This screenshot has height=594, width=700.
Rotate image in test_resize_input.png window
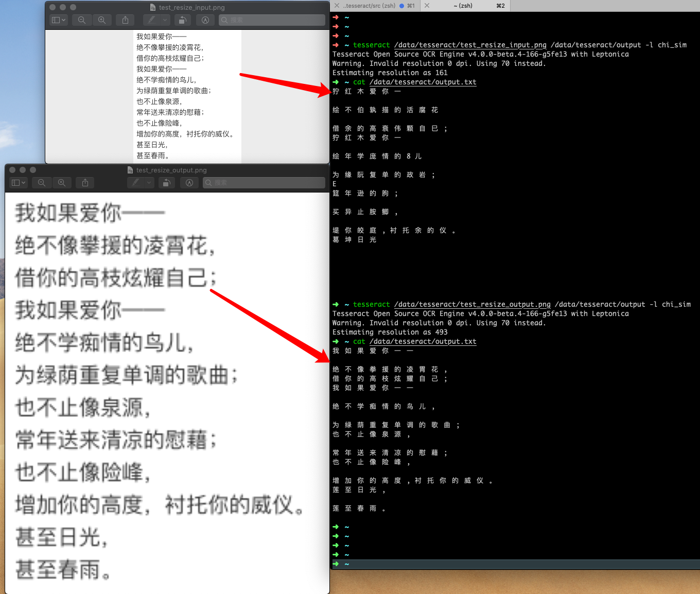tap(182, 20)
